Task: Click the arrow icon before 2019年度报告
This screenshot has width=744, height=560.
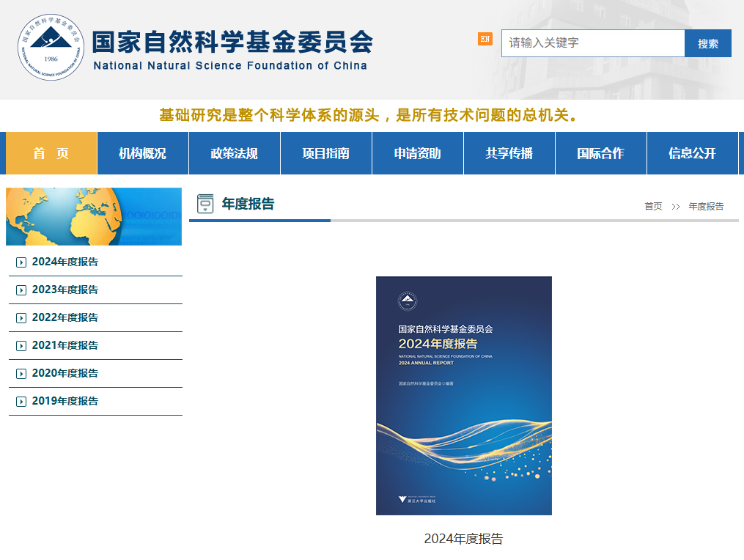Action: tap(21, 401)
